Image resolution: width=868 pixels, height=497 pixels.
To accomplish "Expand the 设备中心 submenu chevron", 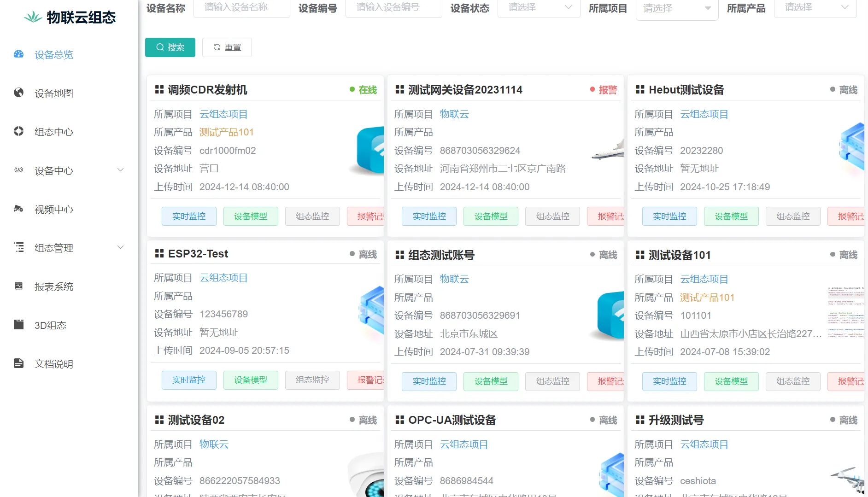I will 120,170.
